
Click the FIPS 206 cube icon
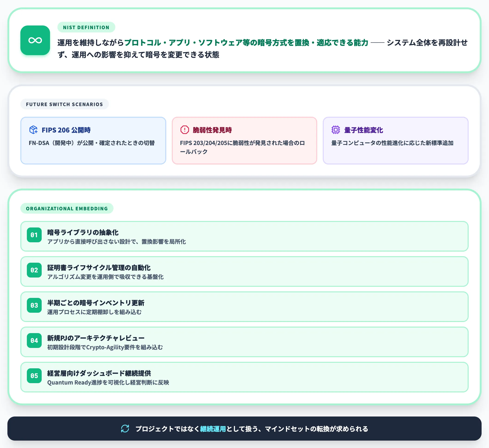34,130
